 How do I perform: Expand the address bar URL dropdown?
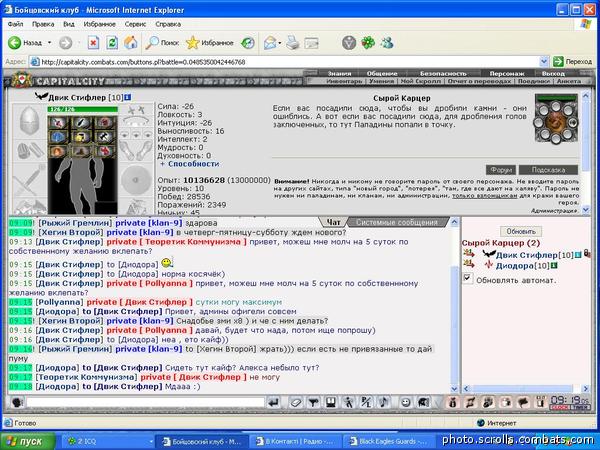[x=544, y=62]
